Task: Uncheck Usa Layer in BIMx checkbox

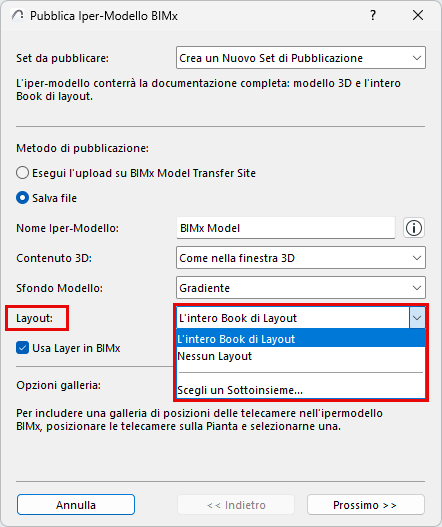Action: point(23,348)
